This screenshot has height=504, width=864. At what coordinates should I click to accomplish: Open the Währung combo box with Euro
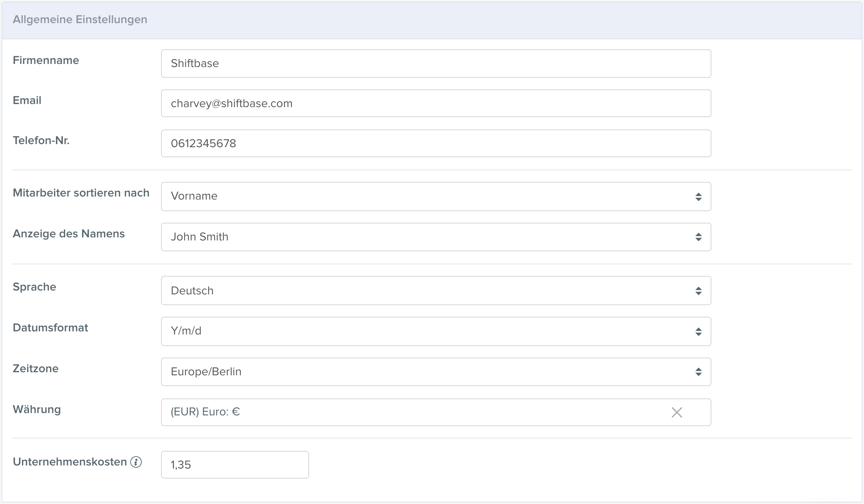click(436, 412)
